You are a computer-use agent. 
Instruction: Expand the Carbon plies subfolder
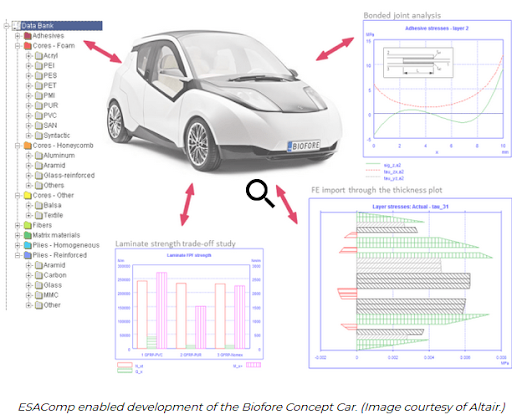29,275
